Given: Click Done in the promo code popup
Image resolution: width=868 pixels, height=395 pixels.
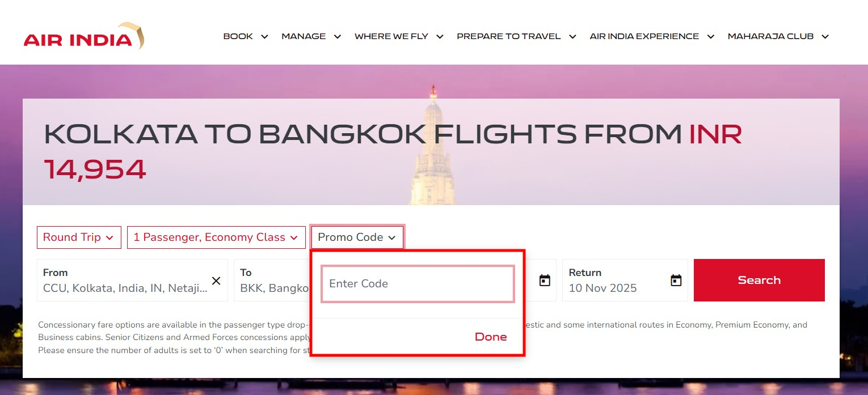Looking at the screenshot, I should (x=491, y=337).
